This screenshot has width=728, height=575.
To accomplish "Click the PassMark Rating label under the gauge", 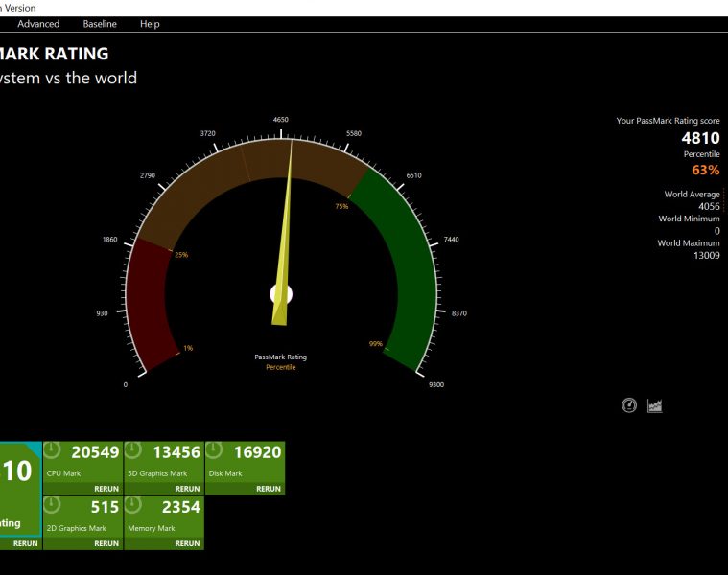I will point(280,357).
